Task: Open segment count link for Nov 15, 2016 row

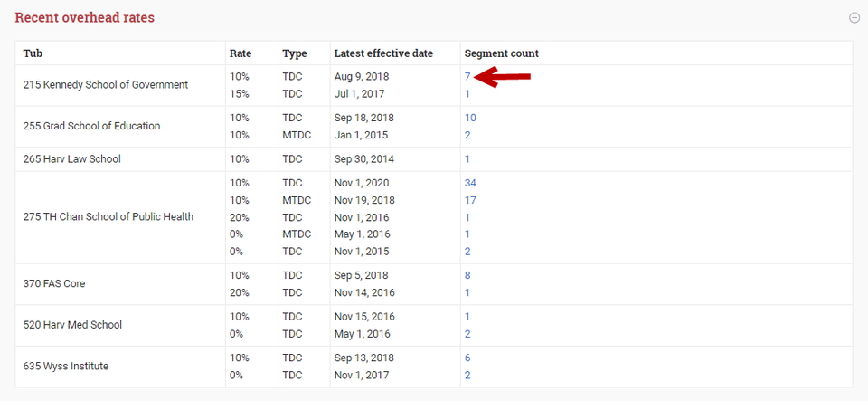Action: pyautogui.click(x=467, y=317)
